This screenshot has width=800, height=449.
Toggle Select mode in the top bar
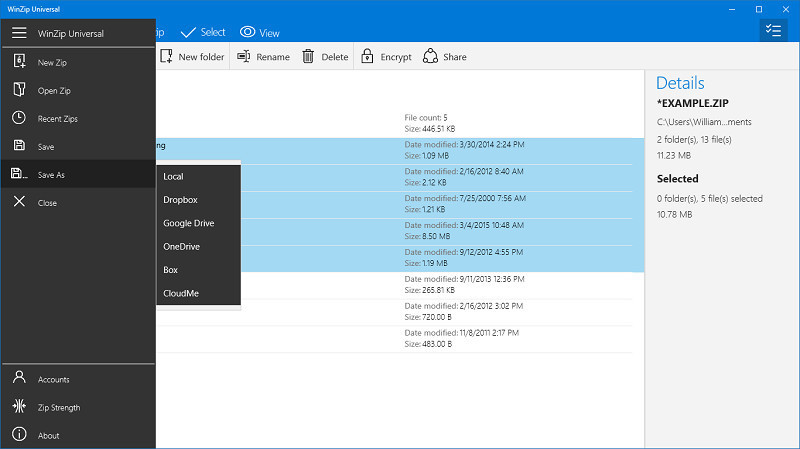pyautogui.click(x=203, y=32)
